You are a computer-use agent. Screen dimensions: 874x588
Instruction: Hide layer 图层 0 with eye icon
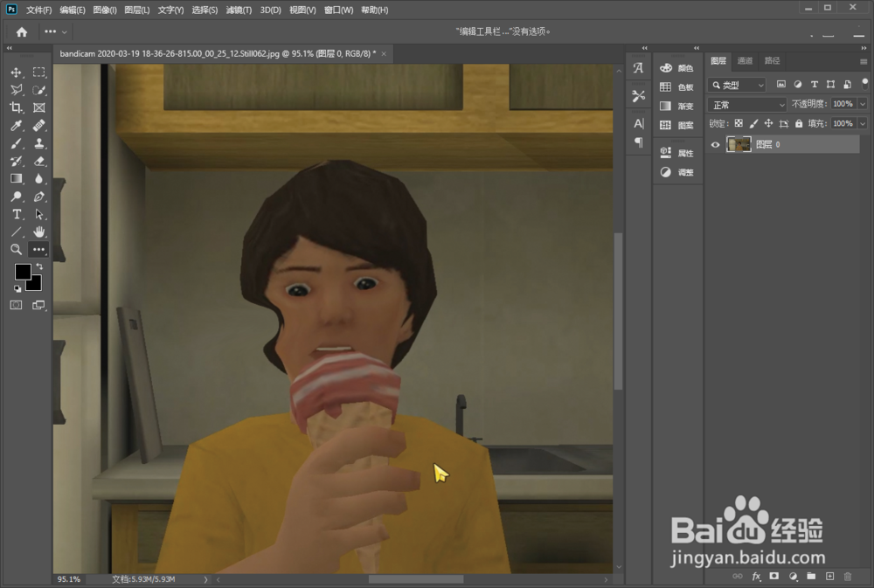715,144
